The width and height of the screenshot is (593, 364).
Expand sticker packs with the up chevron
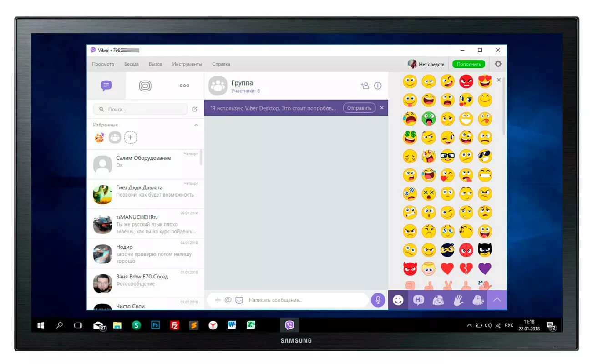[x=497, y=300]
